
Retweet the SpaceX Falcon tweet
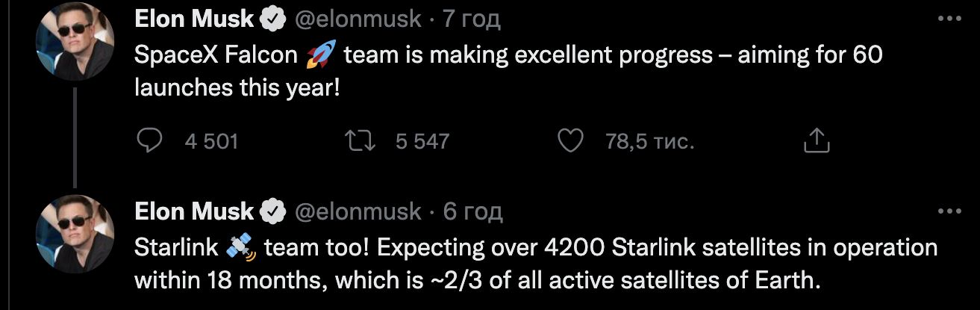point(361,140)
